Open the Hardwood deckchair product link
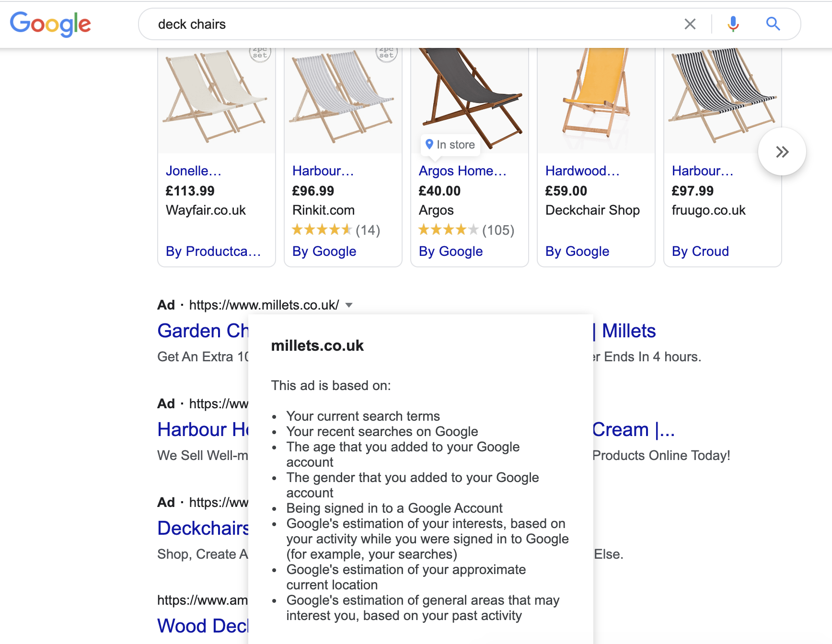832x644 pixels. 582,171
